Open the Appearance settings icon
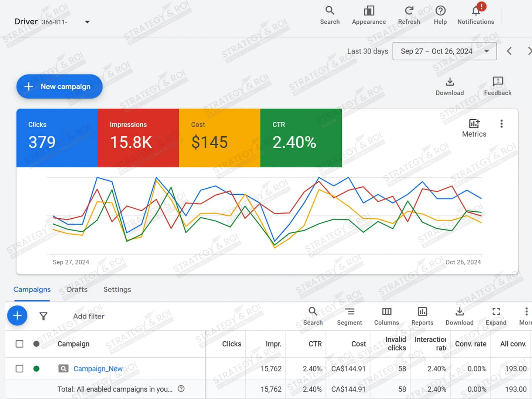This screenshot has height=399, width=532. click(x=369, y=11)
